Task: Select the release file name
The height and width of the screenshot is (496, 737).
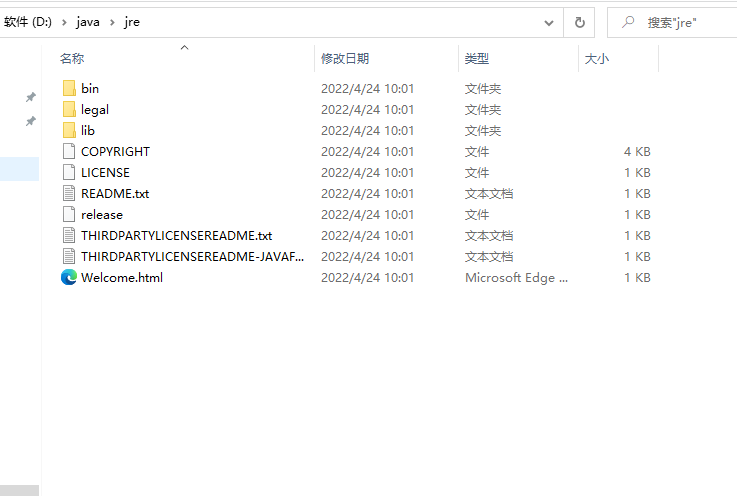Action: 102,214
